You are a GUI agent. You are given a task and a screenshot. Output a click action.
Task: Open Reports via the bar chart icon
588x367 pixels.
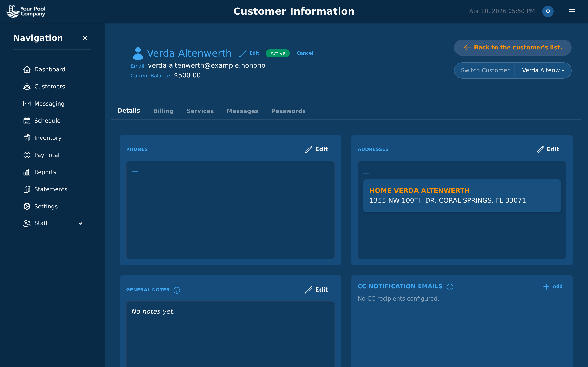point(27,172)
